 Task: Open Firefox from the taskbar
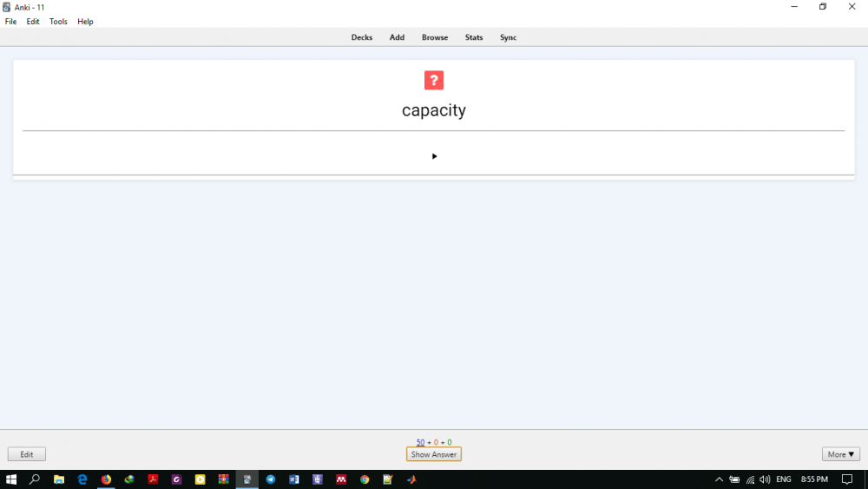pos(106,479)
